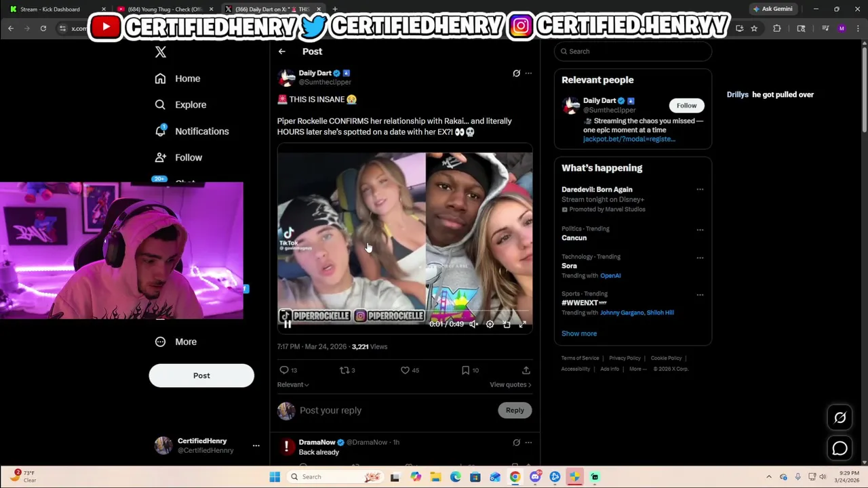Viewport: 868px width, 488px height.
Task: Open options for the Sora trend
Action: coord(700,258)
